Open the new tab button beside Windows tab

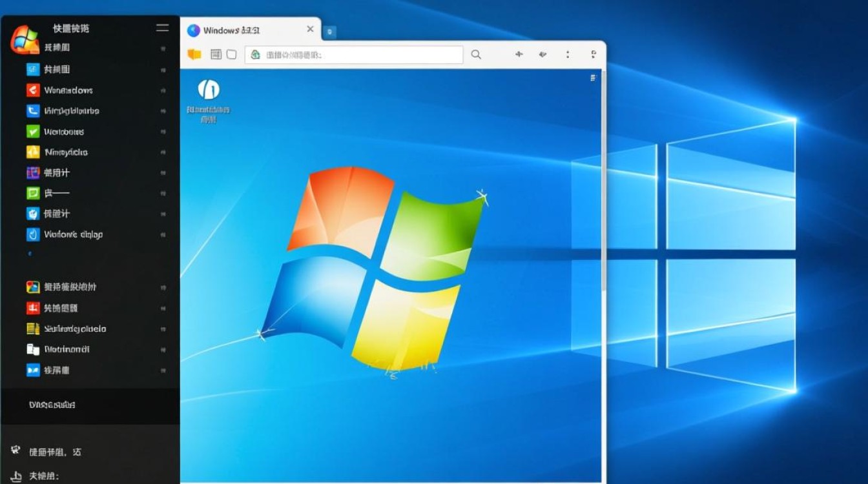tap(329, 31)
